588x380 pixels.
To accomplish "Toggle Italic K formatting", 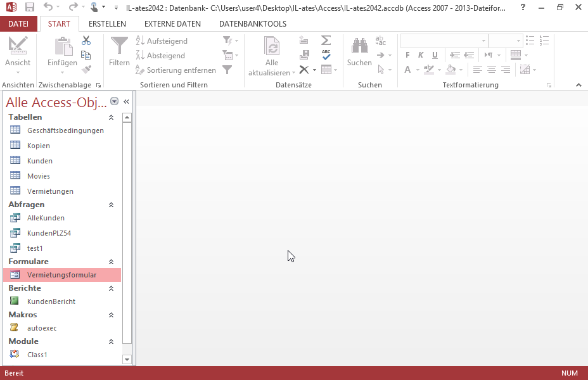I will [x=421, y=55].
